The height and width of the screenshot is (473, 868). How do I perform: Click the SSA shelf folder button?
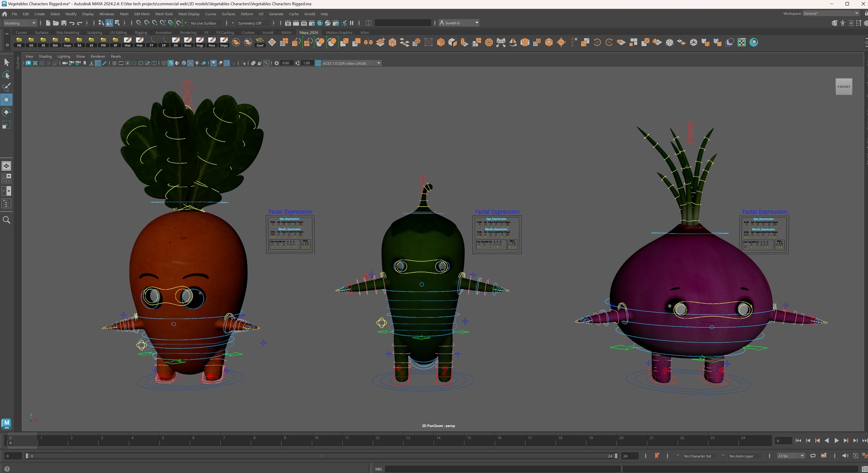pos(55,42)
